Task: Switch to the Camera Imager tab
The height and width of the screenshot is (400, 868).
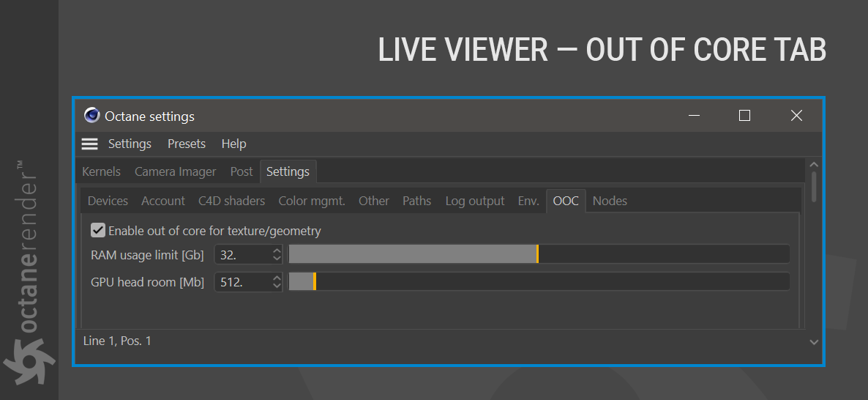Action: coord(176,171)
